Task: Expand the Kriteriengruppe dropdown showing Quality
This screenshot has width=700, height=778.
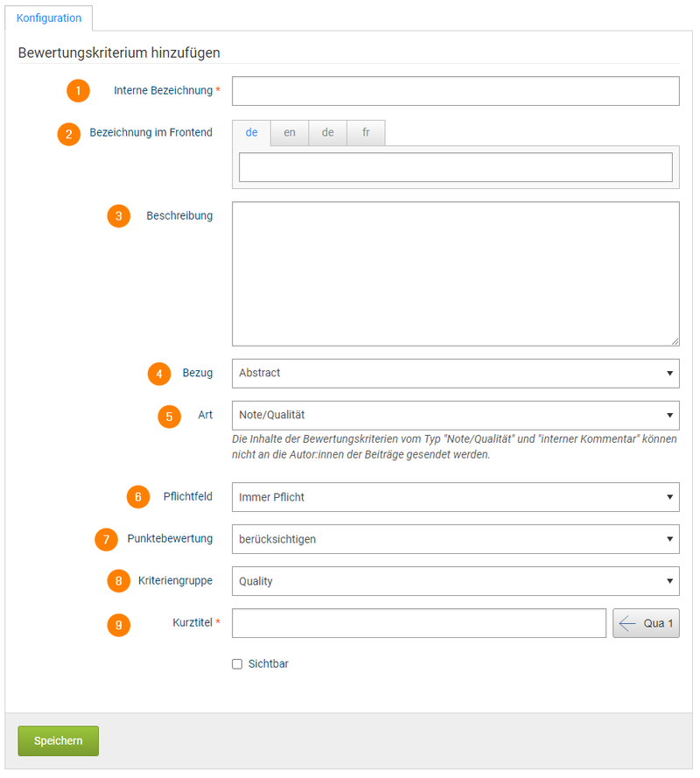Action: point(455,581)
